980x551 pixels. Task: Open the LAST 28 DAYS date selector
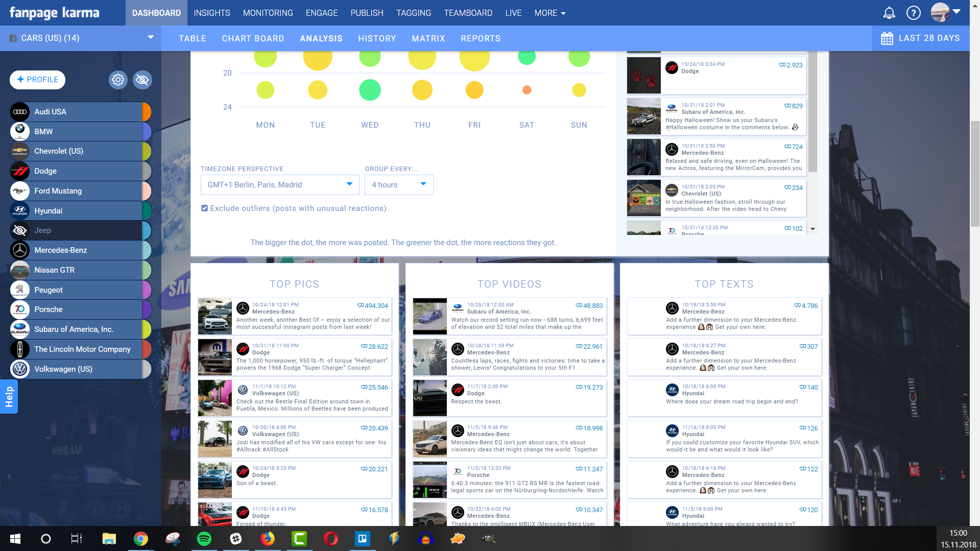pyautogui.click(x=928, y=38)
